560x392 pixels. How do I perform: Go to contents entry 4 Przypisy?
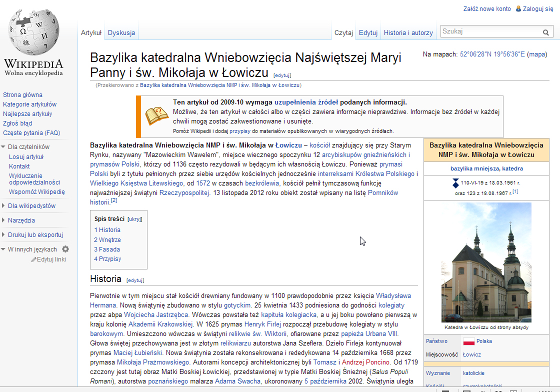pyautogui.click(x=107, y=259)
